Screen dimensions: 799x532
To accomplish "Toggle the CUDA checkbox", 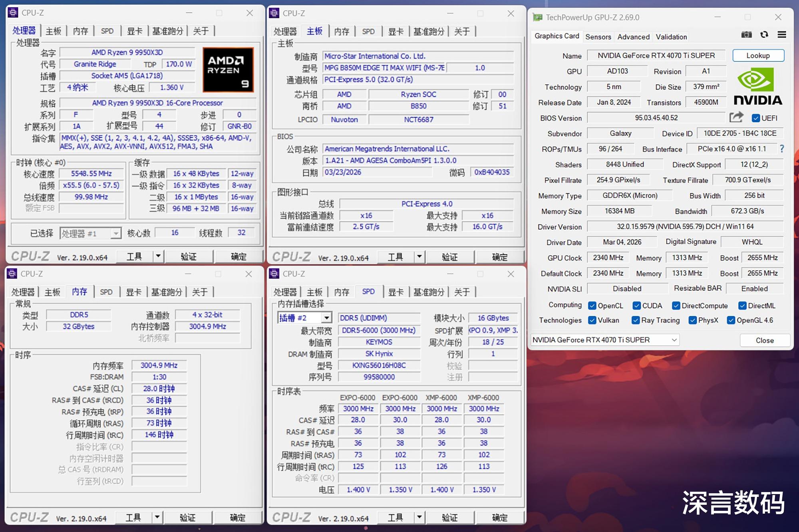I will pos(637,306).
